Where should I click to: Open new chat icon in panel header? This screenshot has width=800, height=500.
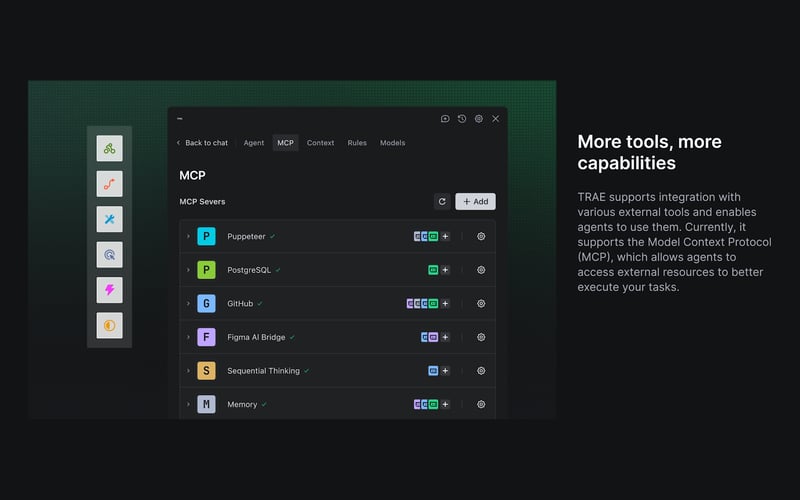pos(445,118)
